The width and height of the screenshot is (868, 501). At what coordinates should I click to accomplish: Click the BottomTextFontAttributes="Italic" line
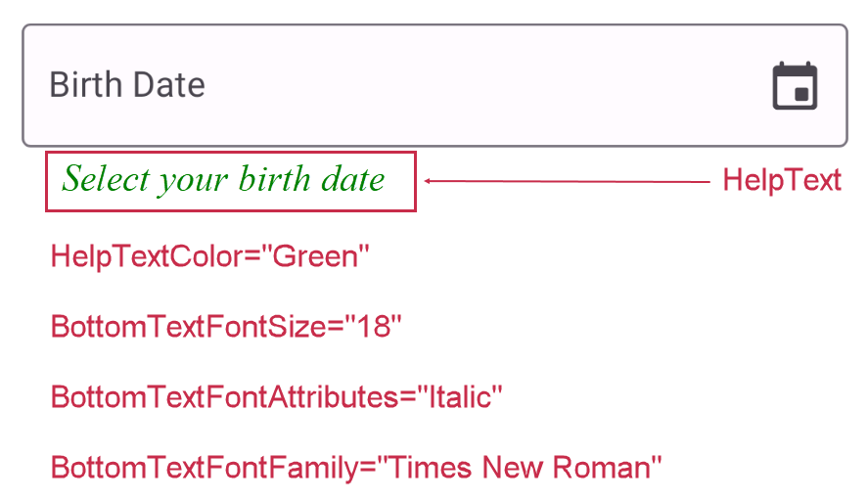pos(276,397)
